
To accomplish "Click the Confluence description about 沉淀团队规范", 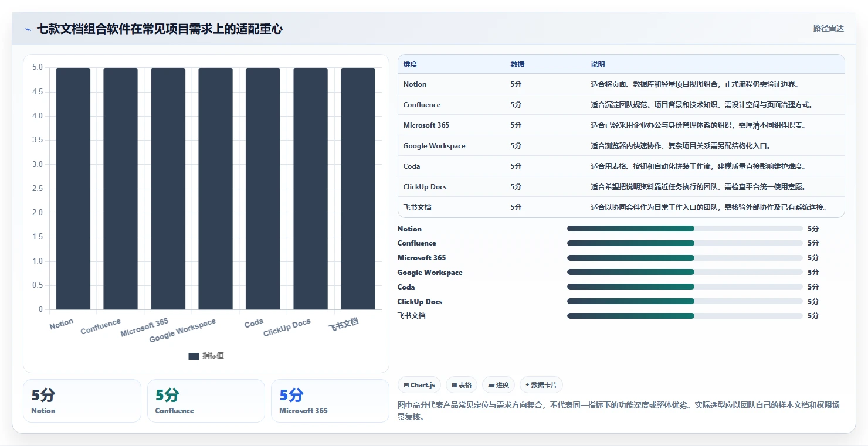I will tap(701, 105).
